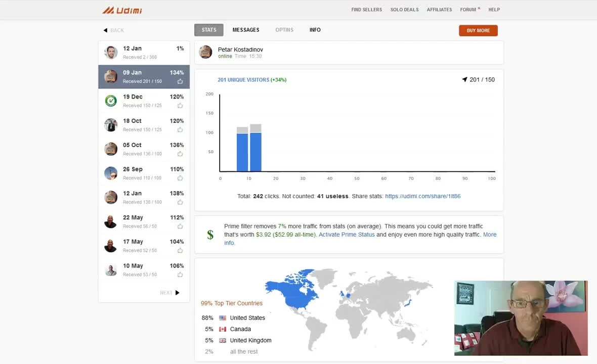Select the 17 May order row

pyautogui.click(x=144, y=246)
